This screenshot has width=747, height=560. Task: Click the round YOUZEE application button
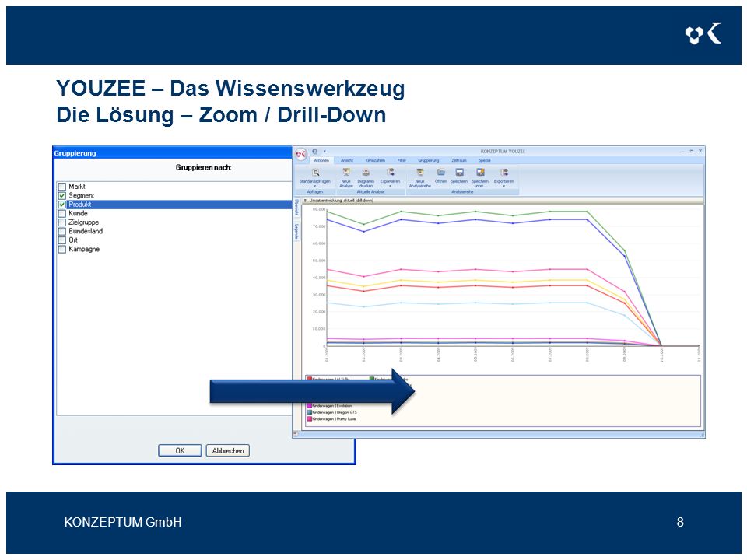pyautogui.click(x=301, y=154)
